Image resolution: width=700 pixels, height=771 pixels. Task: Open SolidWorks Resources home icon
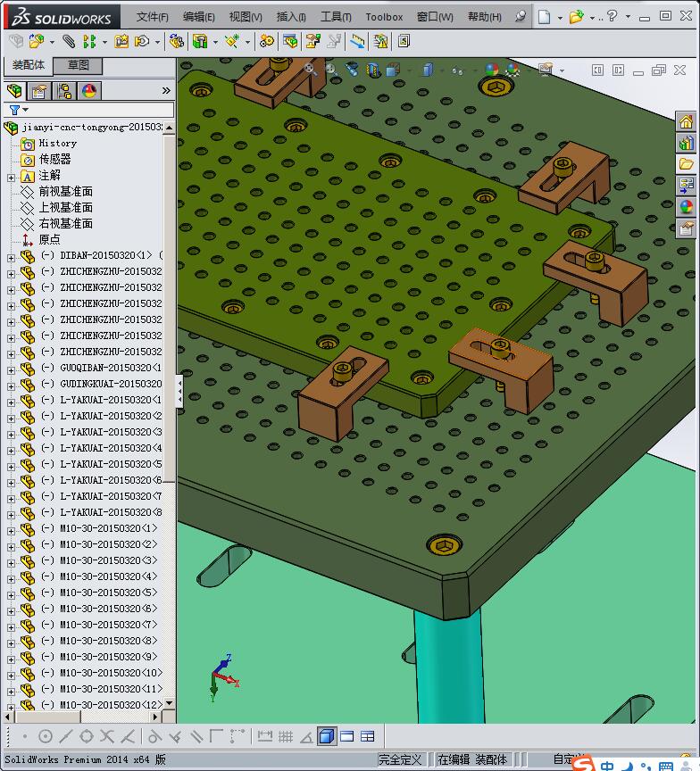point(687,121)
